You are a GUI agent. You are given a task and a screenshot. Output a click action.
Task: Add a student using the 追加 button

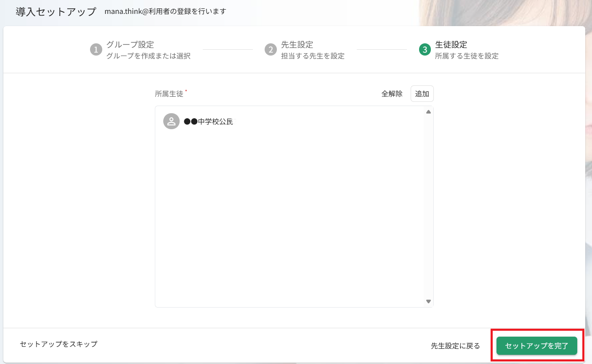pyautogui.click(x=422, y=94)
